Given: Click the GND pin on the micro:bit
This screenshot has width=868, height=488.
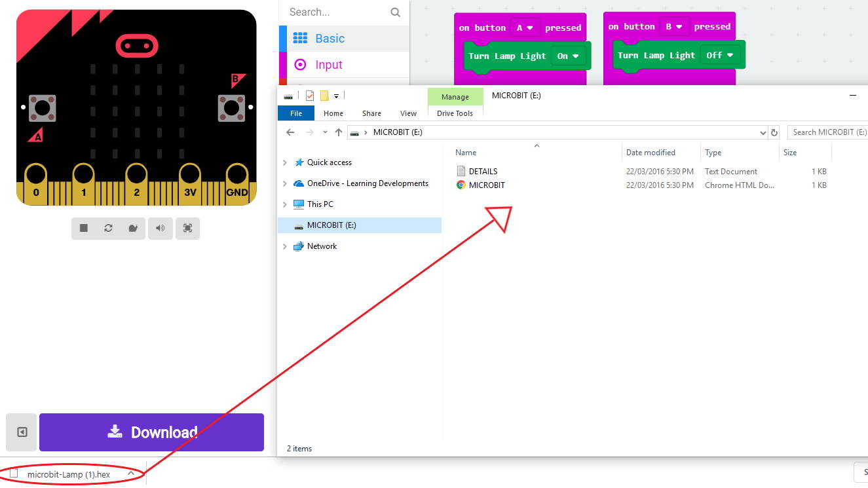Looking at the screenshot, I should pyautogui.click(x=237, y=183).
